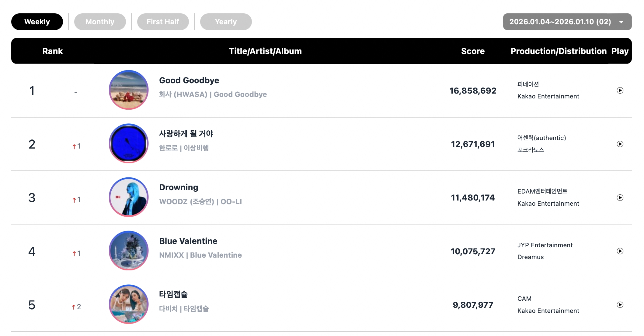Play the rank 5 song 타임캡슐

click(620, 305)
